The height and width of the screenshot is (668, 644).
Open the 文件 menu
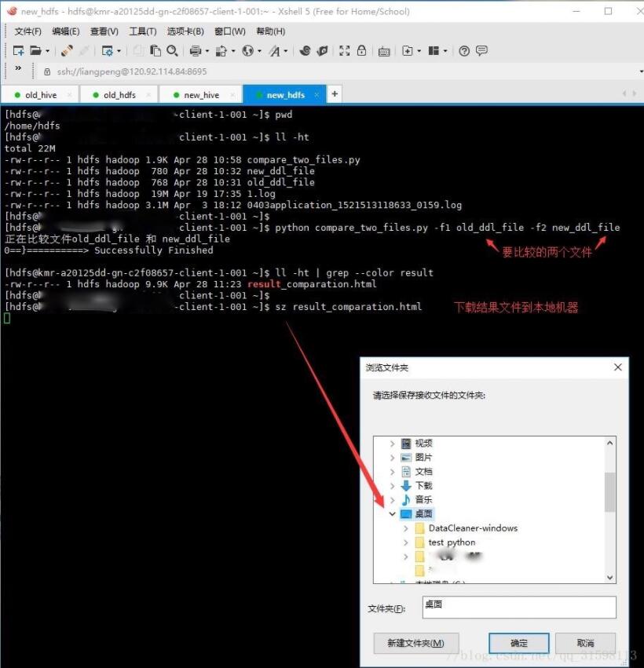pos(27,31)
